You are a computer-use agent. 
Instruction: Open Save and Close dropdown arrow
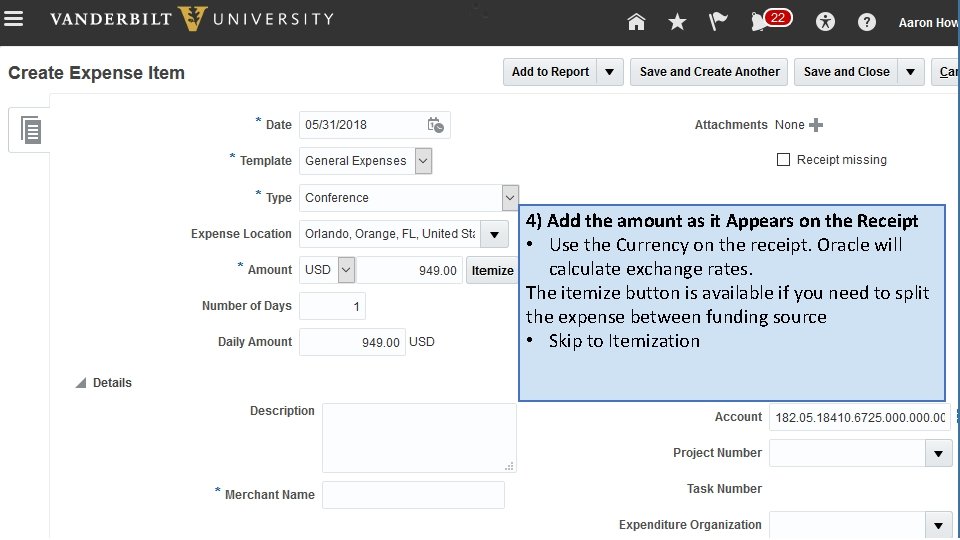[x=910, y=72]
